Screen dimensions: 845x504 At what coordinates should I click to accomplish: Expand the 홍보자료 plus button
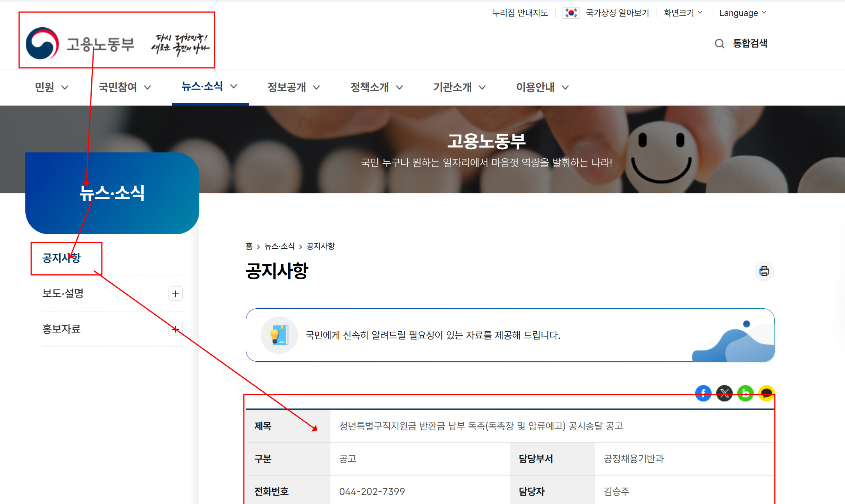[176, 329]
